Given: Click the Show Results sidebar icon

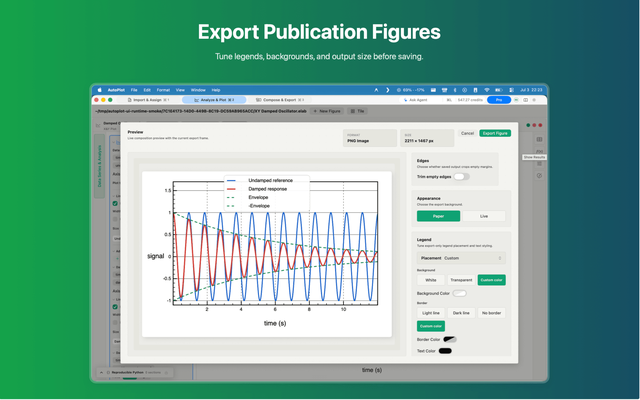Looking at the screenshot, I should [x=539, y=151].
